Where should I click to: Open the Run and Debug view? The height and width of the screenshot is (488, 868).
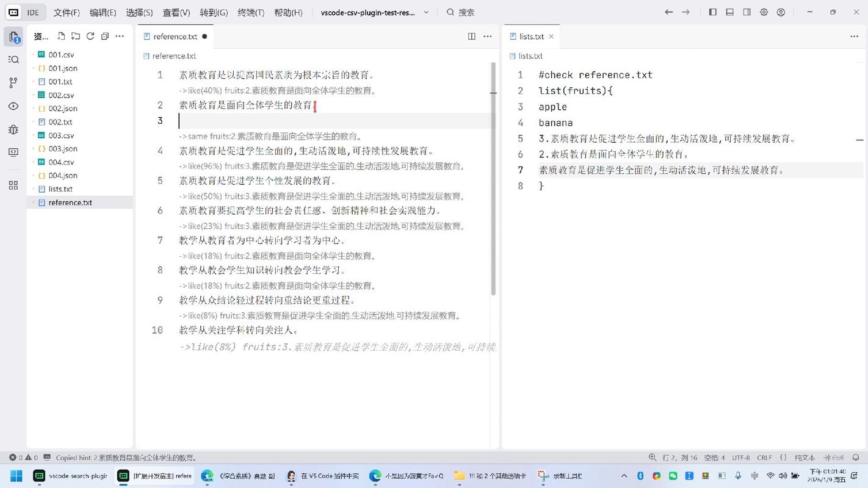13,129
